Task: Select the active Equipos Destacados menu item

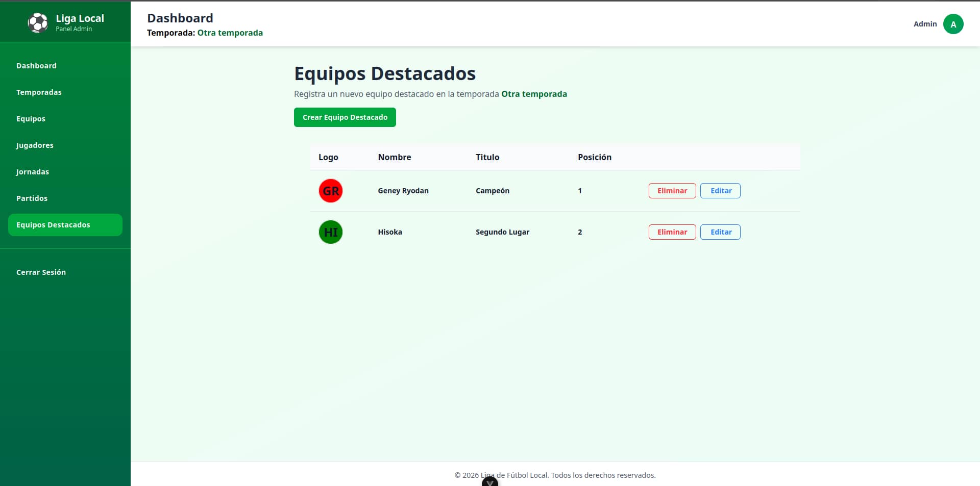Action: [x=65, y=225]
